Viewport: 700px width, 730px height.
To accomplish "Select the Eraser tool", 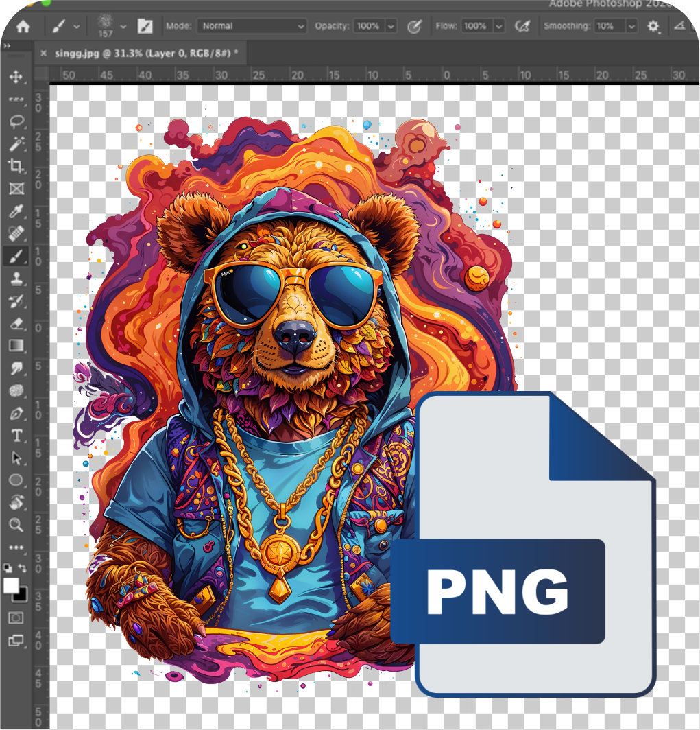I will [16, 323].
